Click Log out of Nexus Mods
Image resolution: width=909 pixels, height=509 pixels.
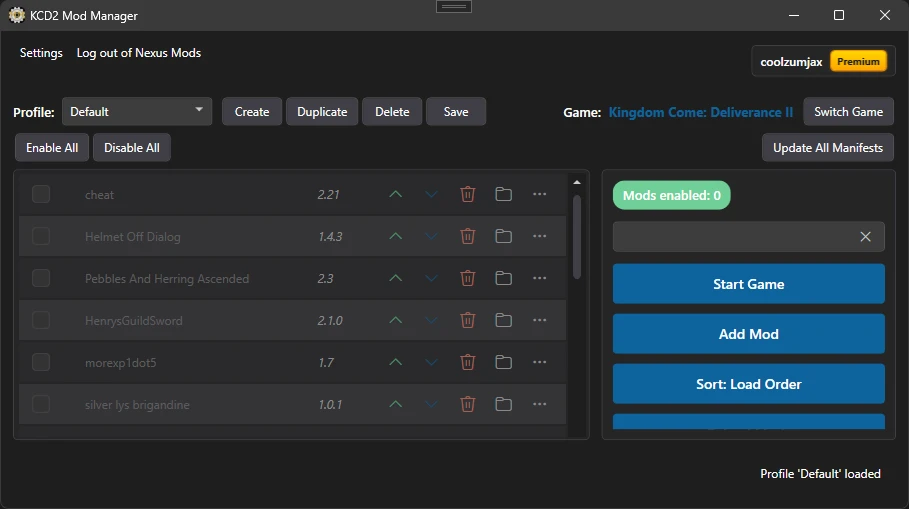tap(139, 53)
